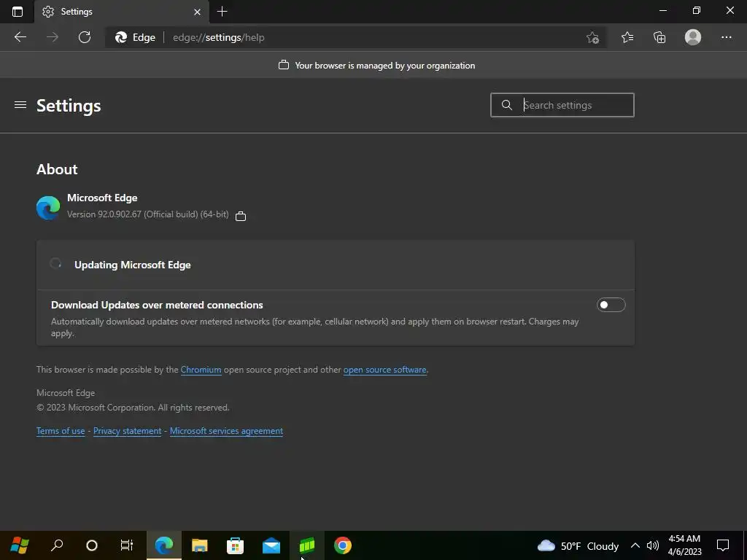Open Settings and more ellipsis menu

tap(726, 37)
